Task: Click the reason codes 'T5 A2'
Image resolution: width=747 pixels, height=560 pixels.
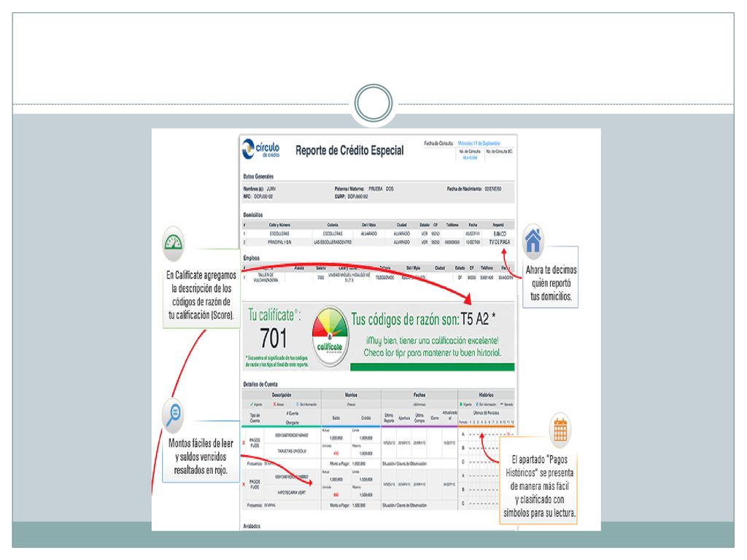Action: point(474,319)
